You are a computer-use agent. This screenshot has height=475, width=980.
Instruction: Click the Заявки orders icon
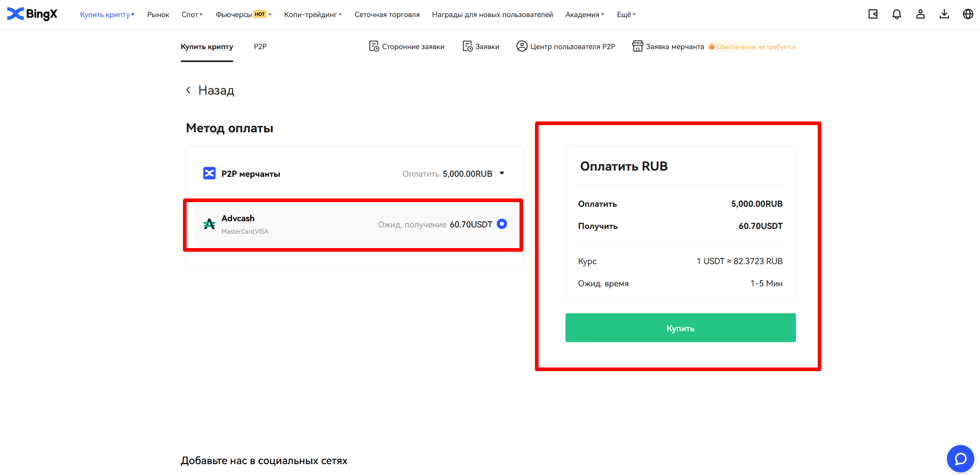[x=467, y=47]
